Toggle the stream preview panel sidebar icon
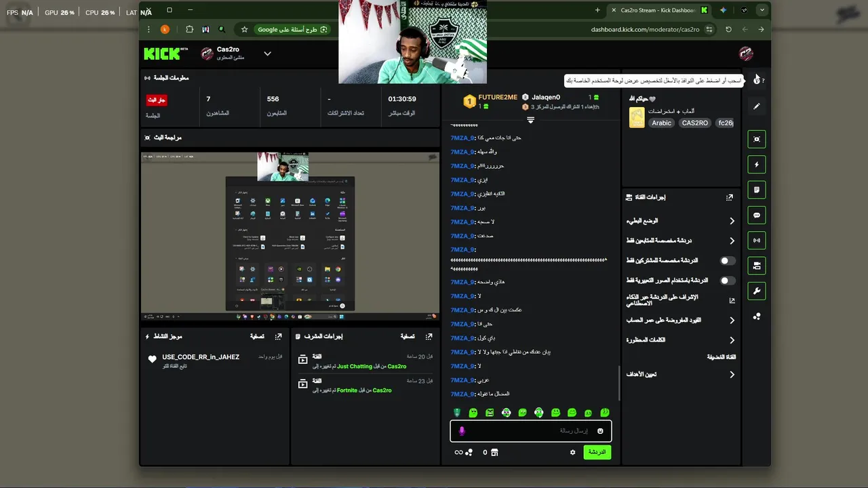The image size is (868, 488). pyautogui.click(x=757, y=139)
